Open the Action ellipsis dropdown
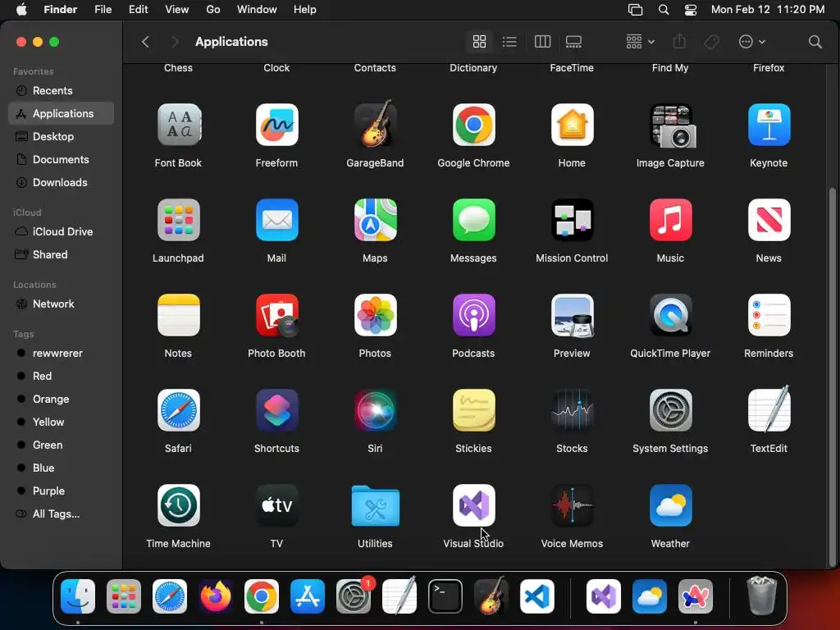Viewport: 840px width, 630px height. coord(751,42)
